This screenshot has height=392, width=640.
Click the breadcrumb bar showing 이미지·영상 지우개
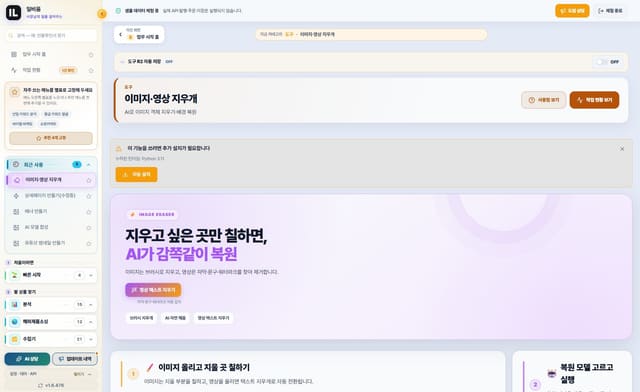[x=371, y=34]
